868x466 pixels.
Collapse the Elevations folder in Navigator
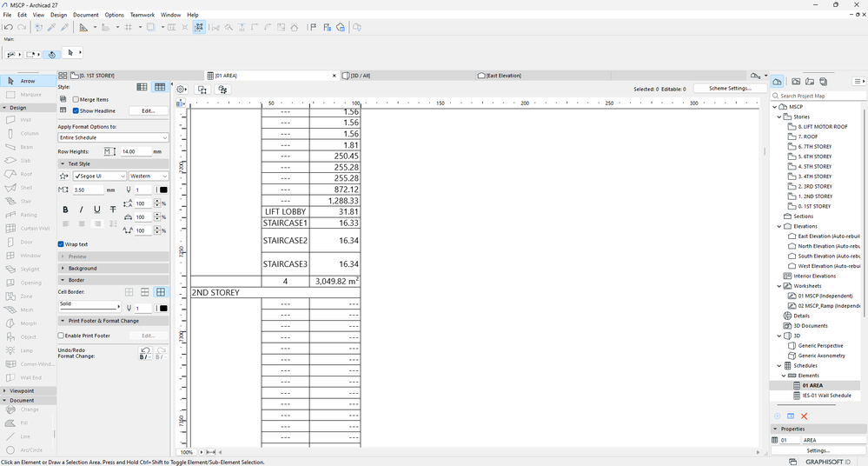(779, 227)
